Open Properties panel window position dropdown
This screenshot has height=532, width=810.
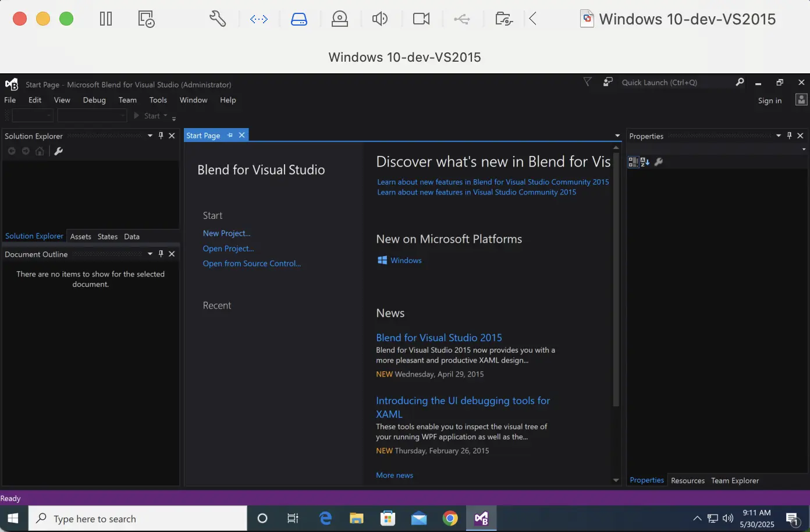tap(778, 135)
